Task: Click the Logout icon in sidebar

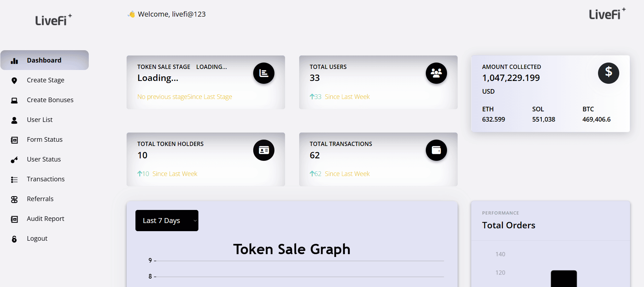Action: 14,239
